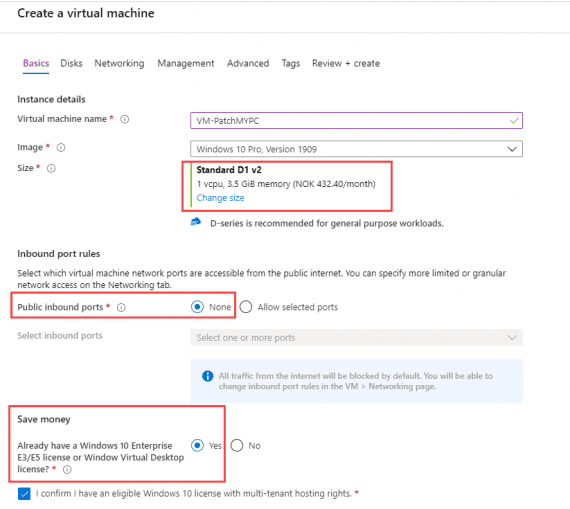The height and width of the screenshot is (509, 570).
Task: Click the Change size link
Action: pos(220,198)
